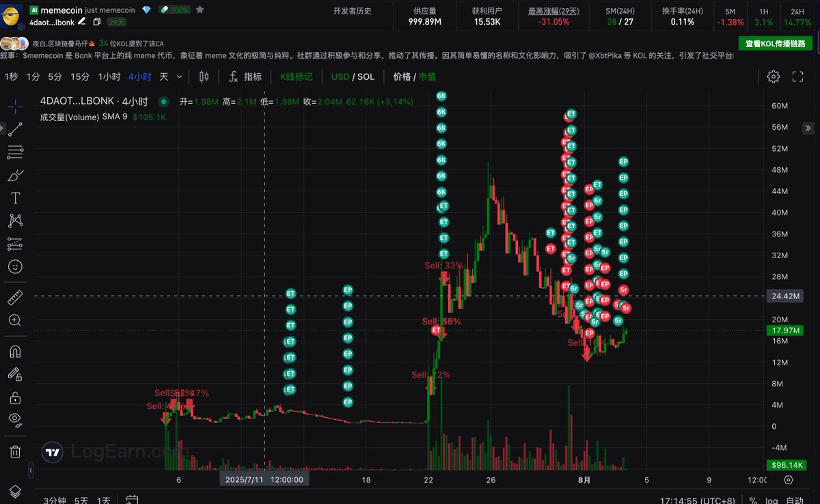Open the object tree layers panel
The width and height of the screenshot is (820, 504).
(15, 490)
